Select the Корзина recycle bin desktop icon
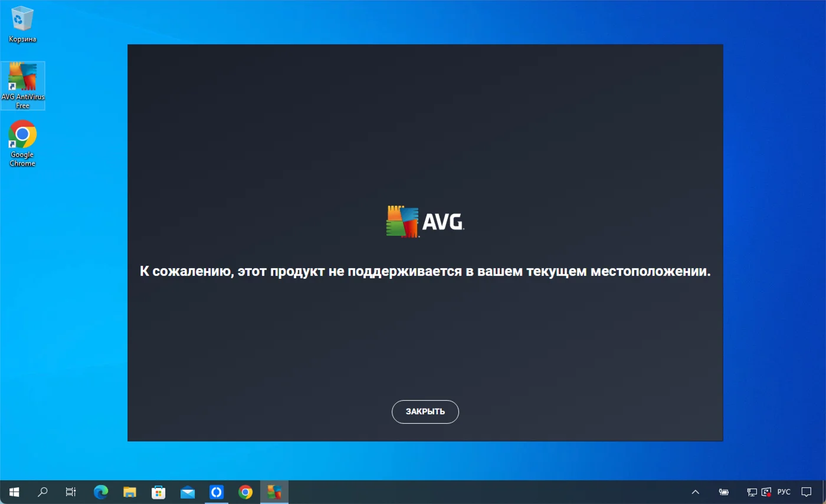This screenshot has width=826, height=504. pyautogui.click(x=22, y=25)
